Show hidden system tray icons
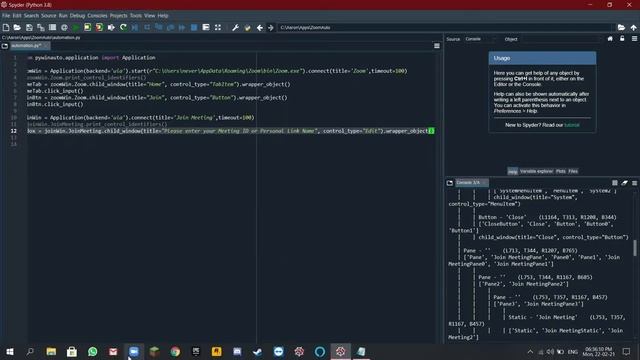Screen dimensions: 640x360 tap(530, 351)
